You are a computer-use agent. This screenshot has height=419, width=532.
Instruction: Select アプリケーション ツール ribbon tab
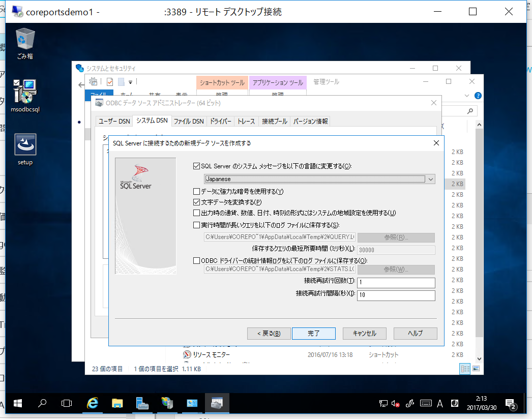pos(278,82)
